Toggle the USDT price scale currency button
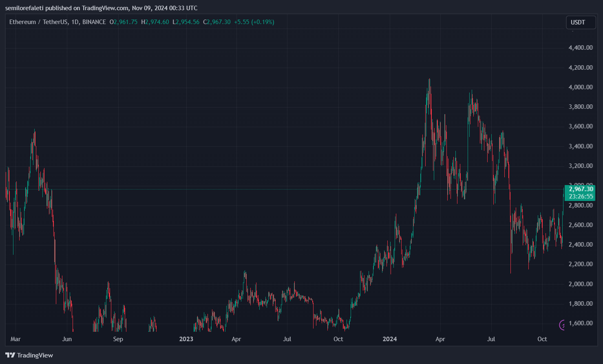 [581, 22]
